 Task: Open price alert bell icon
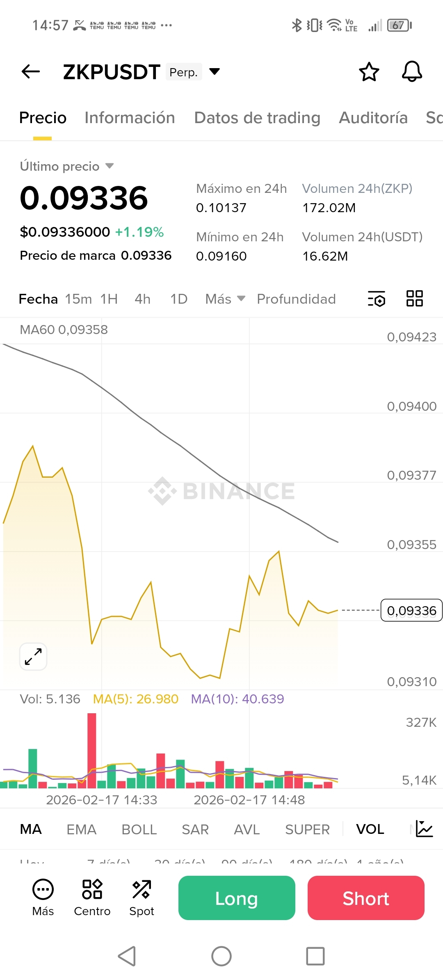(412, 72)
